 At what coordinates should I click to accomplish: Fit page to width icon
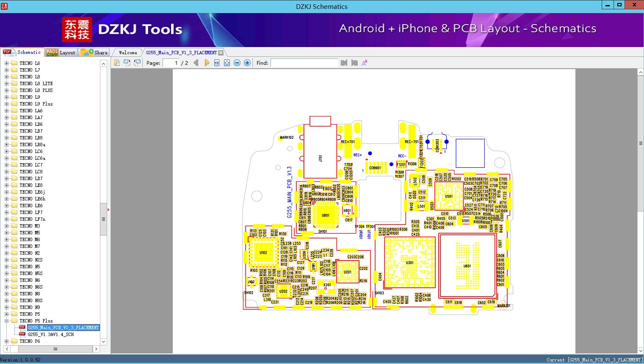click(217, 63)
